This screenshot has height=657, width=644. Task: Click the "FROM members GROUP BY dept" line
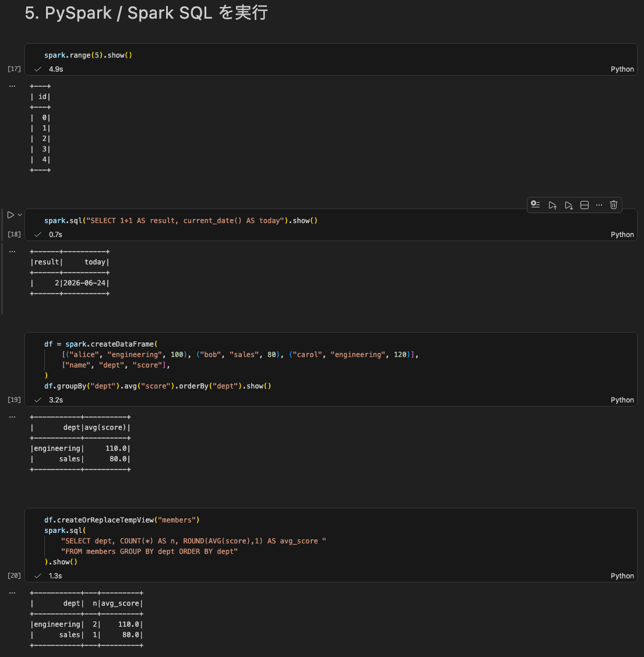tap(149, 552)
